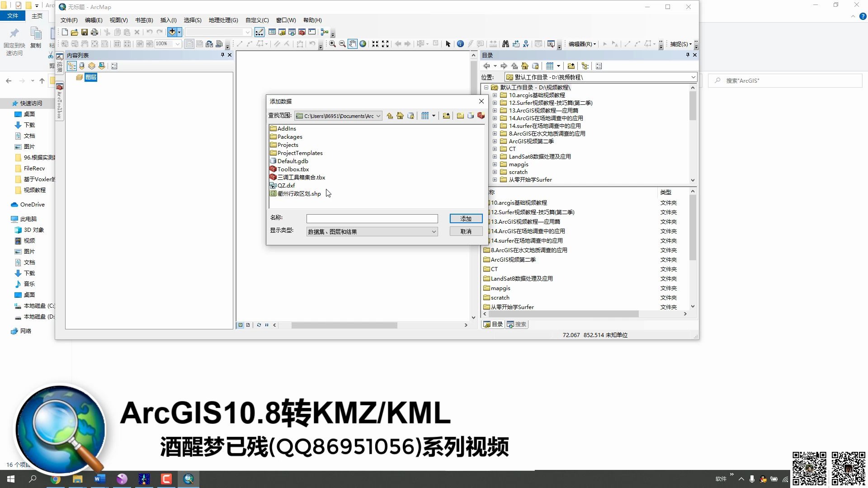Click Up One Level in Add Data dialog
The width and height of the screenshot is (868, 488).
(390, 116)
